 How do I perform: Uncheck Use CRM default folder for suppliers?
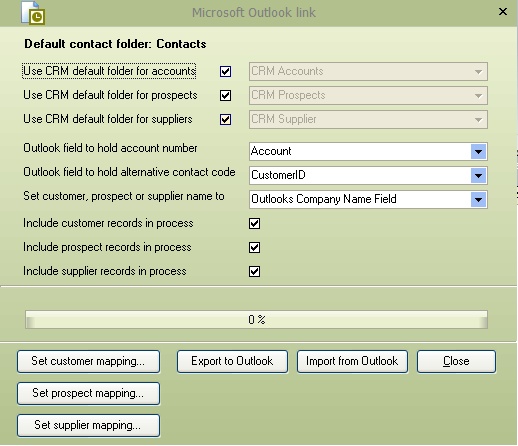225,120
